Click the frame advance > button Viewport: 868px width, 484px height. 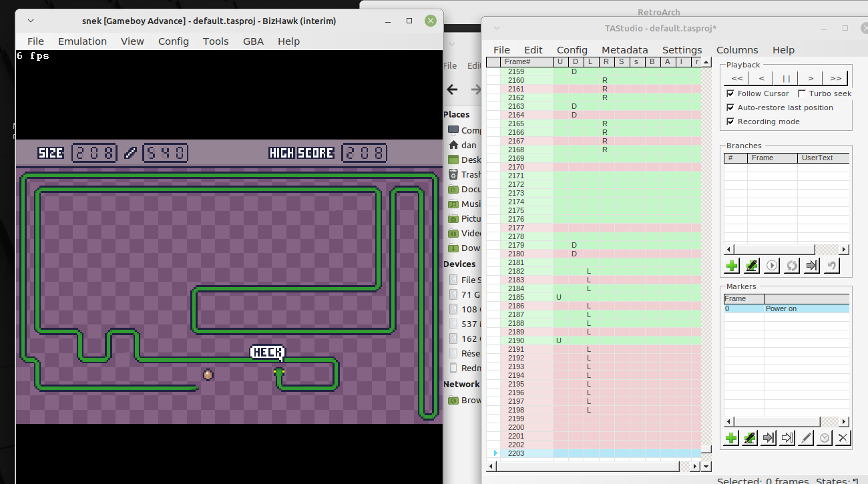[x=811, y=78]
